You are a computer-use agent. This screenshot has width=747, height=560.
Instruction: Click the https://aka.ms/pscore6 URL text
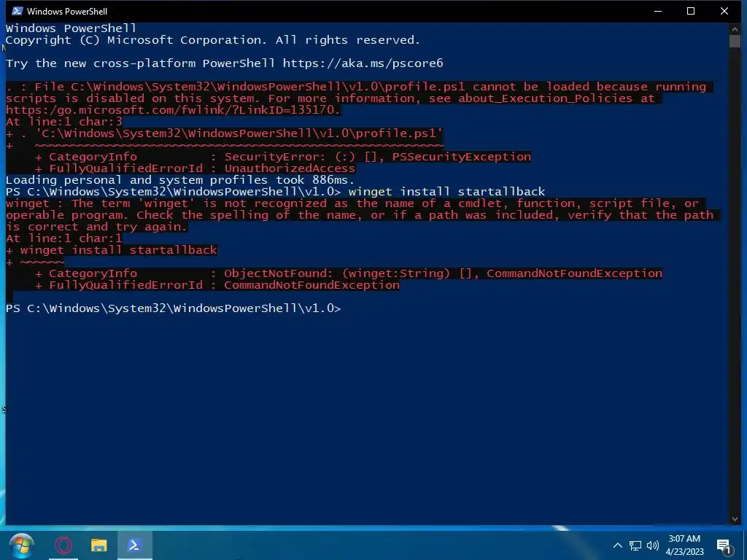click(x=363, y=63)
